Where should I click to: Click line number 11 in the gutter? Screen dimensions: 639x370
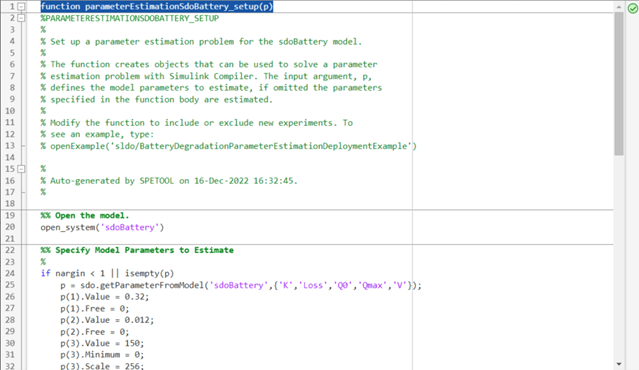point(10,122)
